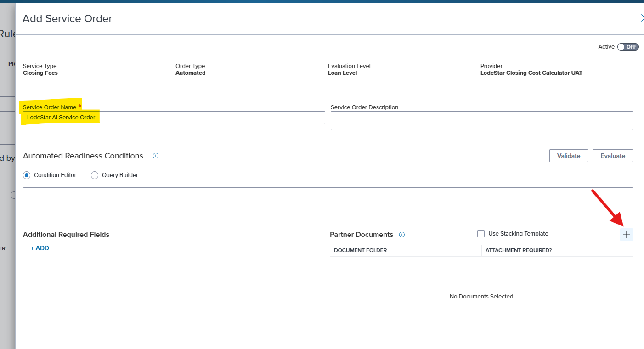644x349 pixels.
Task: Click the Additional Required Fields heading
Action: 66,235
